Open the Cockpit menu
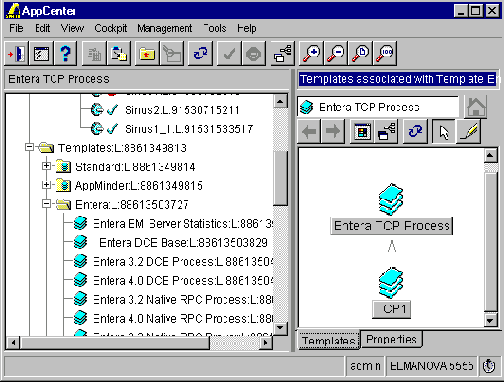This screenshot has height=382, width=504. click(111, 28)
